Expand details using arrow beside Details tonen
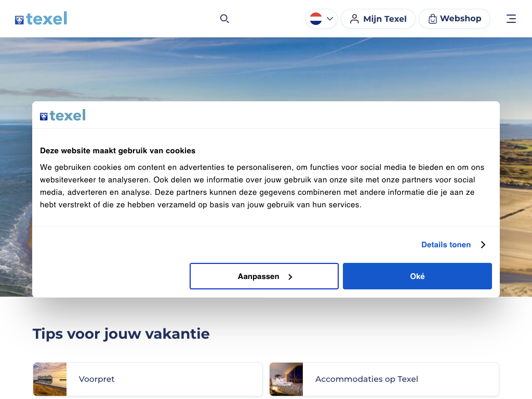 (483, 245)
